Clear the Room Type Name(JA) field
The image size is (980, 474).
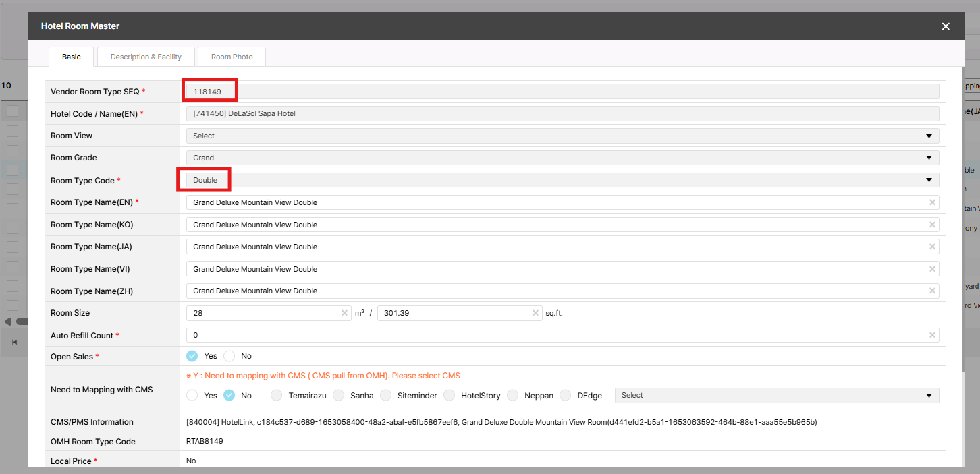point(932,247)
